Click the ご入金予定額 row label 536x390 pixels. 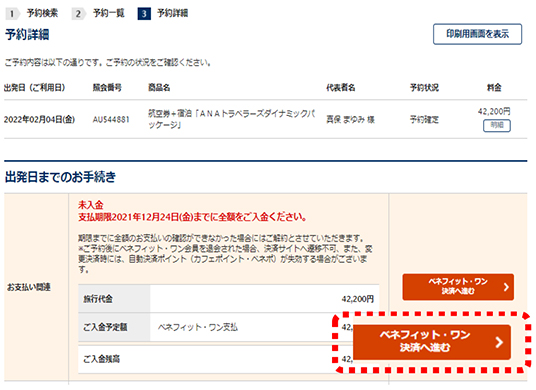[x=105, y=327]
